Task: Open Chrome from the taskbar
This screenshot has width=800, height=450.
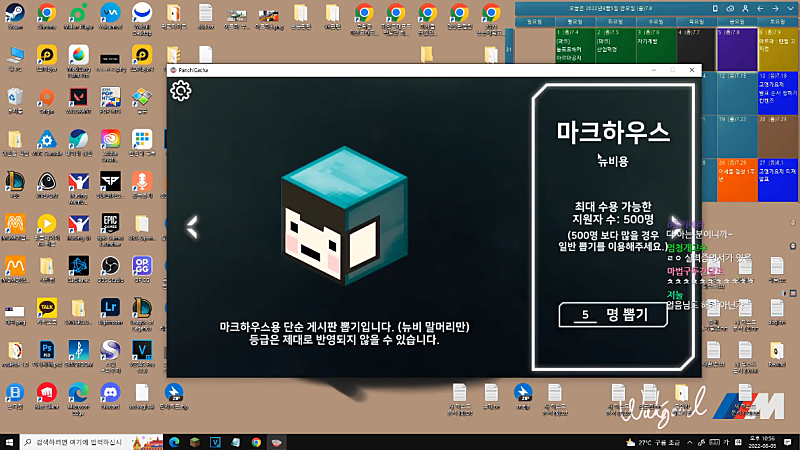Action: (x=256, y=442)
